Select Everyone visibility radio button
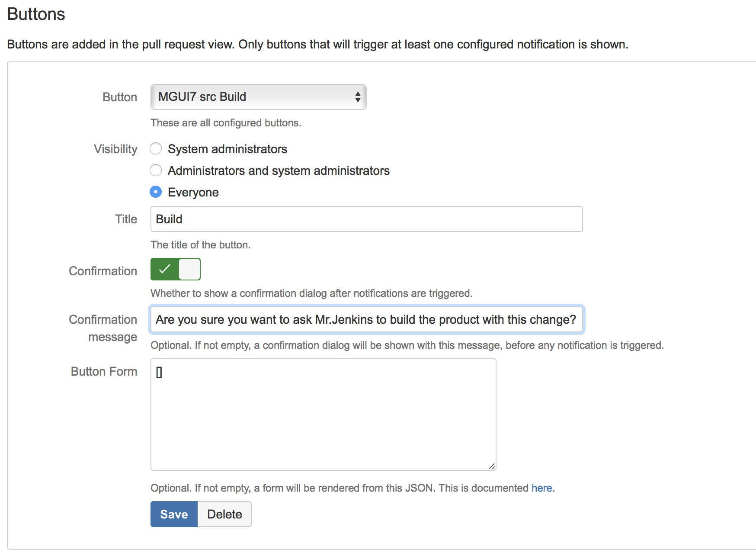This screenshot has width=756, height=560. coord(156,192)
